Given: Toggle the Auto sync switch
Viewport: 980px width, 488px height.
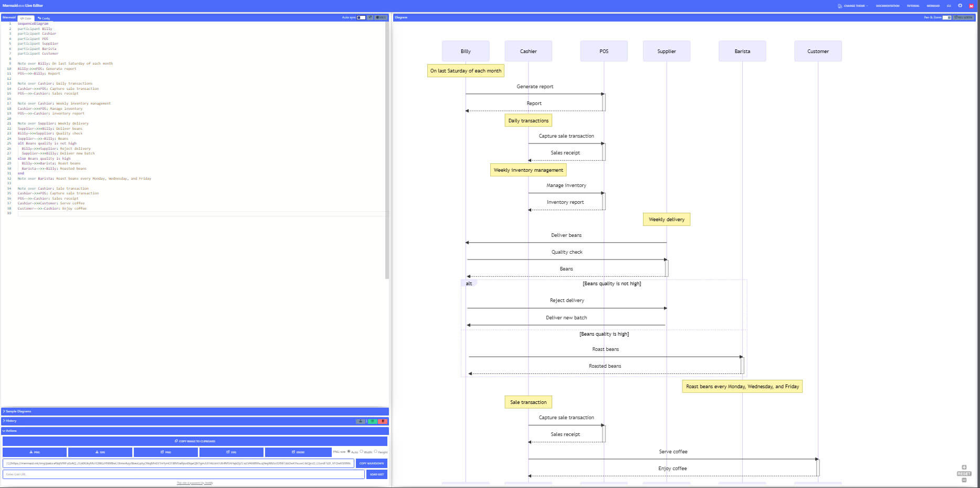Looking at the screenshot, I should (x=361, y=17).
